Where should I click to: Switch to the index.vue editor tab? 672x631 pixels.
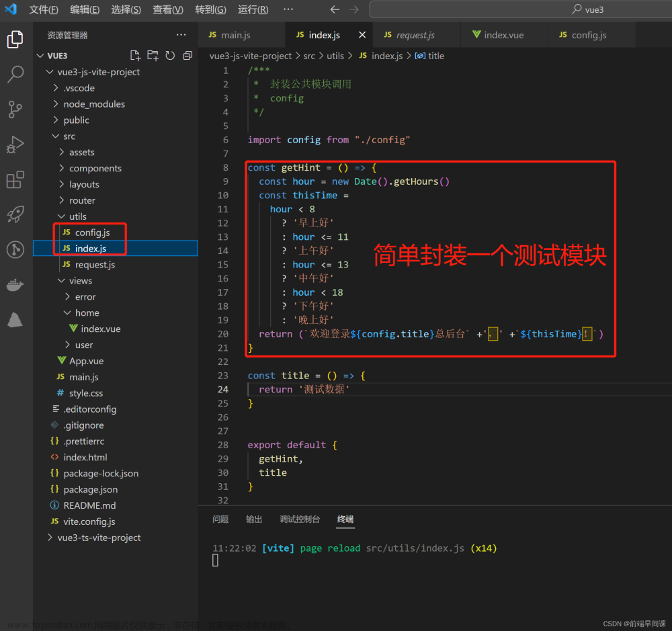(x=505, y=35)
